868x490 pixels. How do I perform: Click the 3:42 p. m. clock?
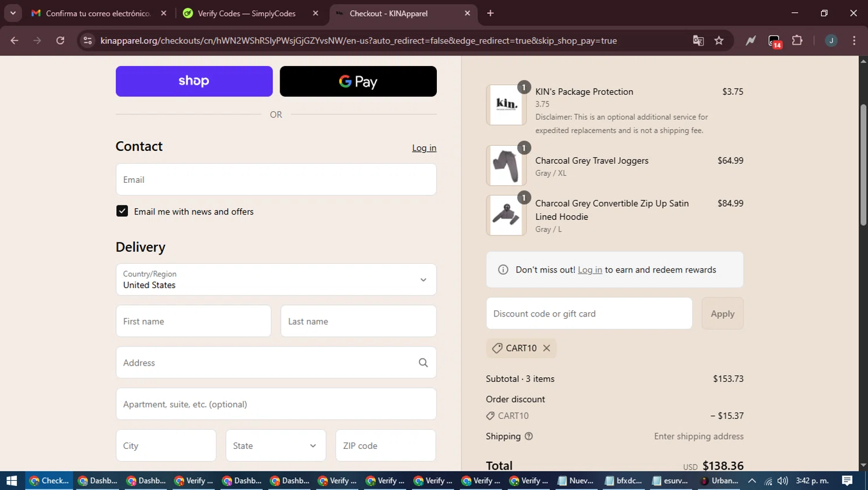click(812, 481)
